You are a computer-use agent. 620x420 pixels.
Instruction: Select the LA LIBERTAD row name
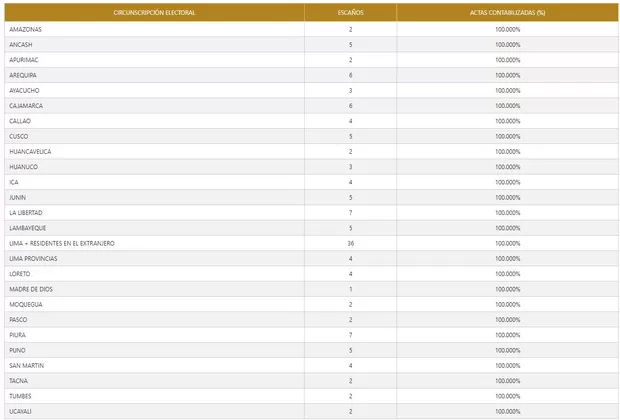26,213
